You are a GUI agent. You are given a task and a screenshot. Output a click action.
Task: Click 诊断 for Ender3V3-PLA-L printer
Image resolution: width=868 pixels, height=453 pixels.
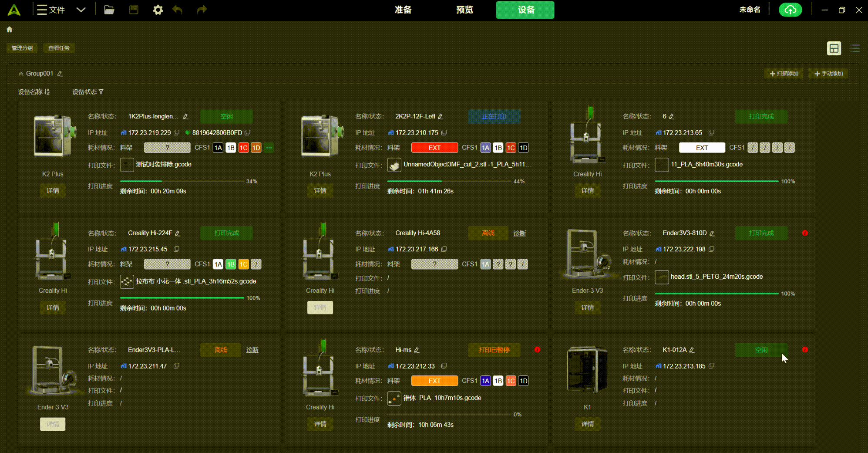click(252, 350)
